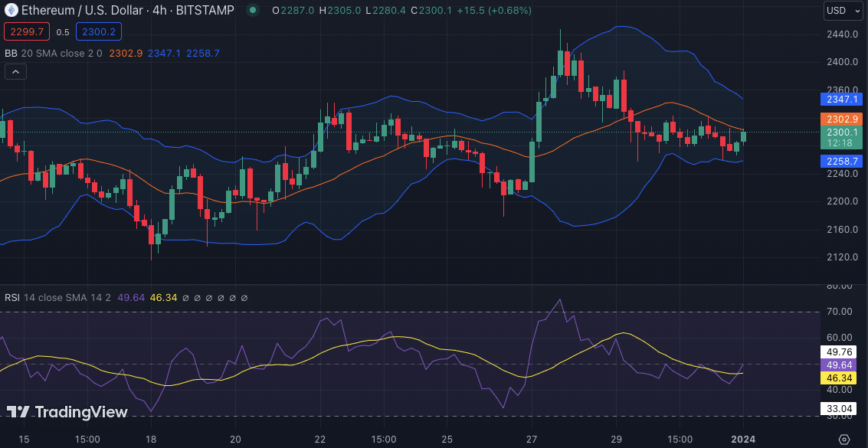
Task: Click the blue upper band 2347.1 price label
Action: [x=843, y=99]
